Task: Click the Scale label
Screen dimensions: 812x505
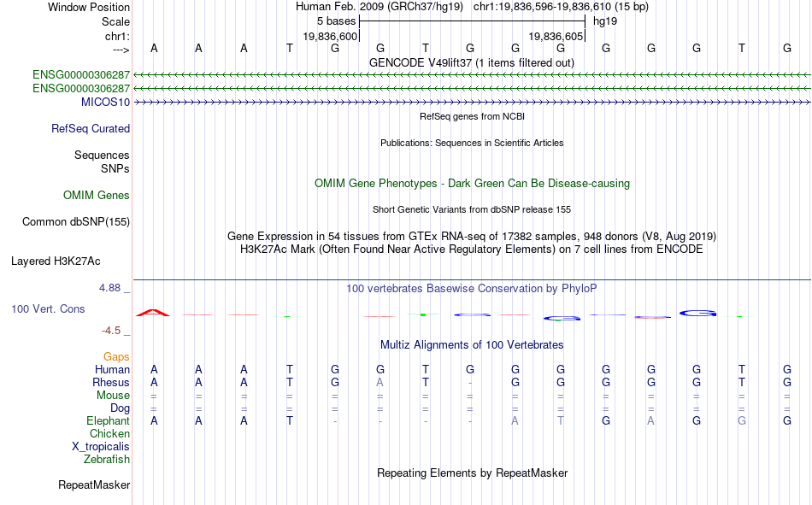Action: click(115, 21)
